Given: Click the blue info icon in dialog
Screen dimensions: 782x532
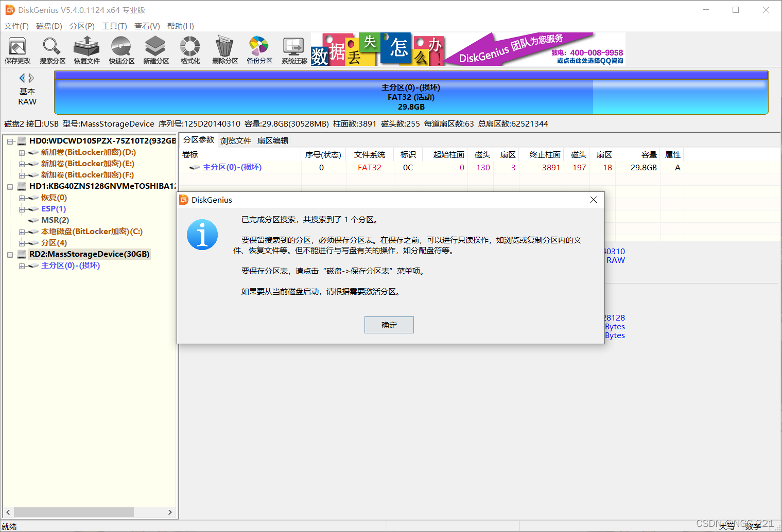Looking at the screenshot, I should (x=202, y=235).
